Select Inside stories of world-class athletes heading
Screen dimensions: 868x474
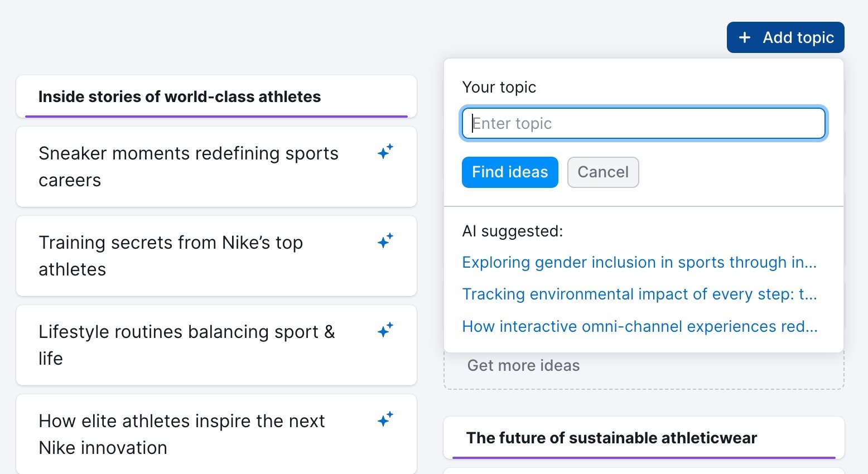click(180, 97)
